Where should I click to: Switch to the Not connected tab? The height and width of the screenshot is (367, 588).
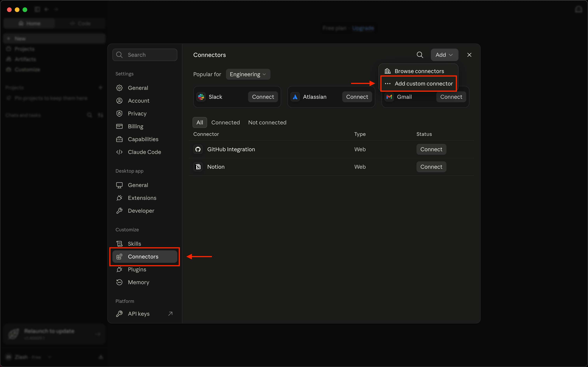click(267, 123)
